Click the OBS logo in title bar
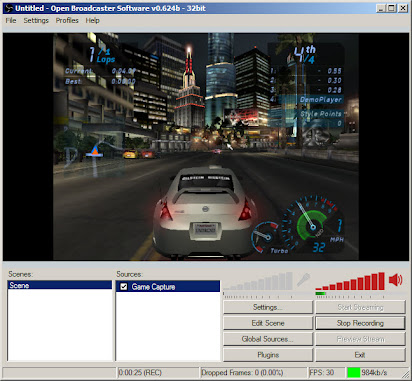Viewport: 412px width, 381px height. (9, 8)
